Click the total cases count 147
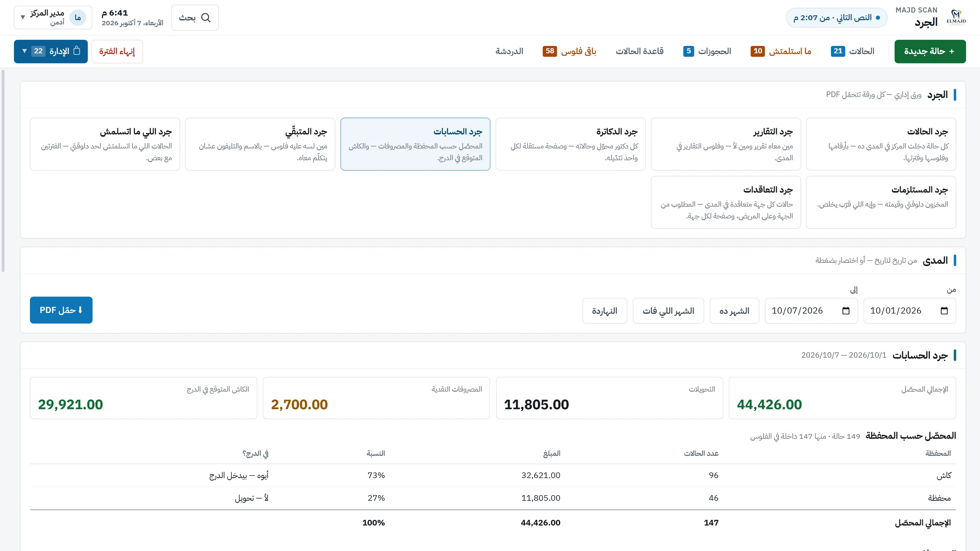Screen dimensions: 980x551 pos(711,523)
